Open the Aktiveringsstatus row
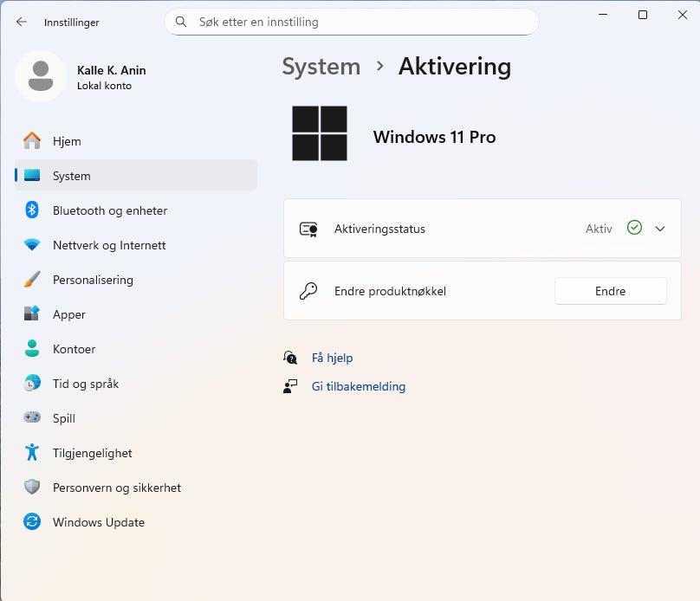Screen dimensions: 700x601 (x=483, y=229)
